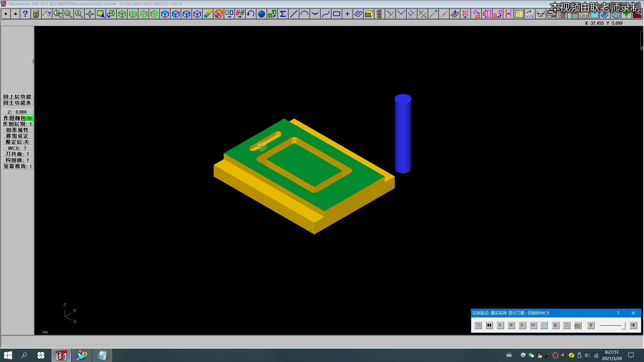Select the blue shading sphere icon
The width and height of the screenshot is (644, 362).
261,14
